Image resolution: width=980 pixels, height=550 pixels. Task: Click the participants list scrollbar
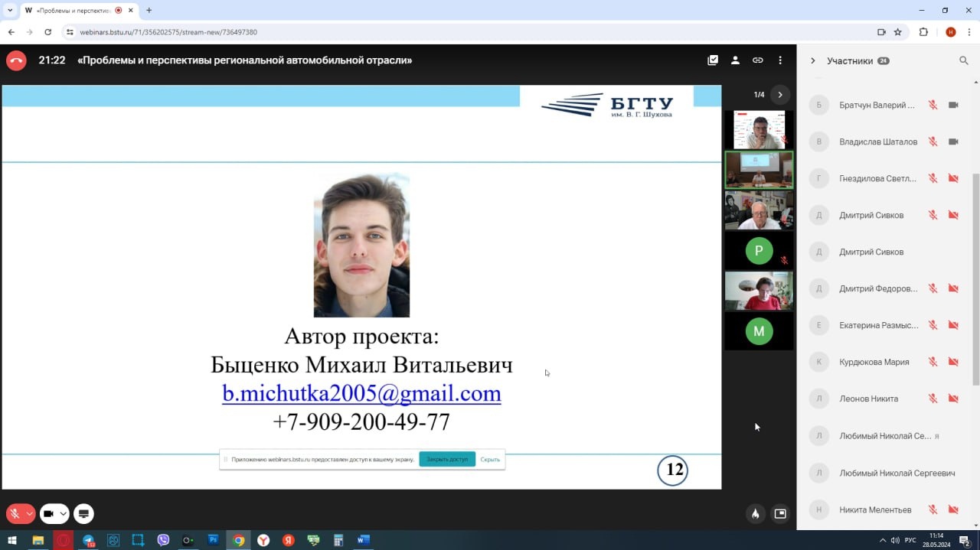[x=975, y=279]
